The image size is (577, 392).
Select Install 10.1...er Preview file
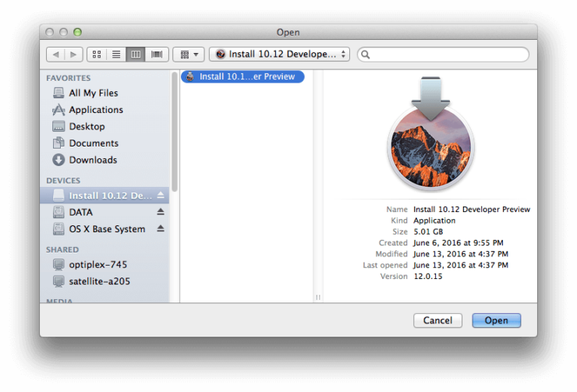(242, 76)
